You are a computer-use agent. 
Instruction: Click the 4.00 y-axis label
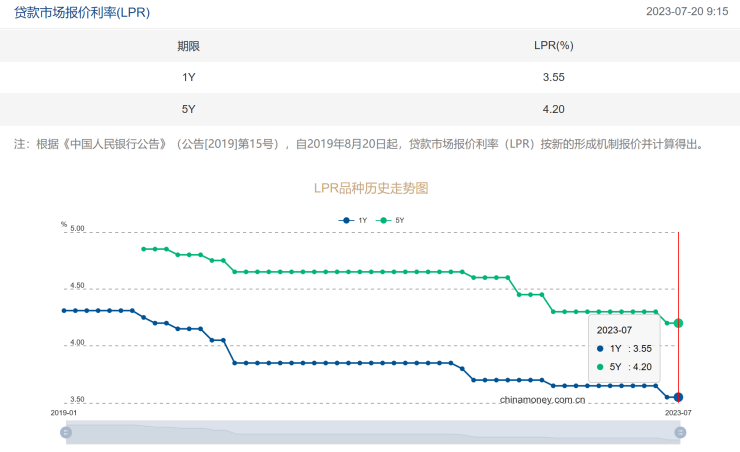pos(77,343)
